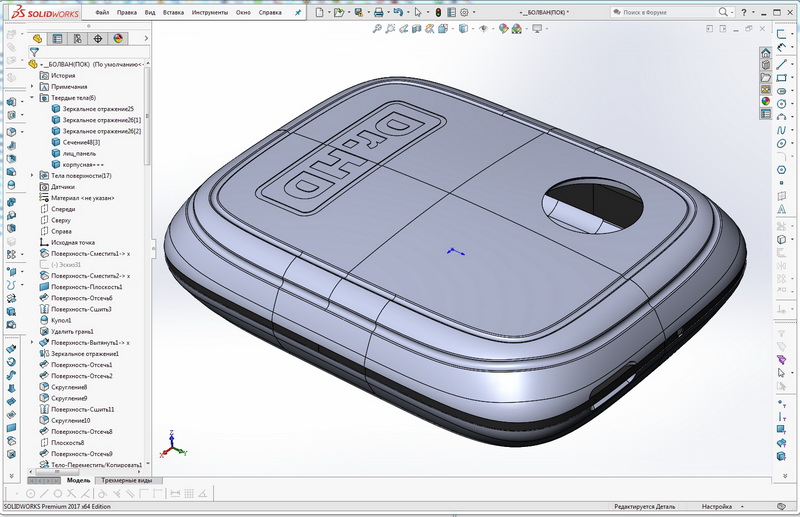Click Previous View icon in view toolbar

point(404,29)
